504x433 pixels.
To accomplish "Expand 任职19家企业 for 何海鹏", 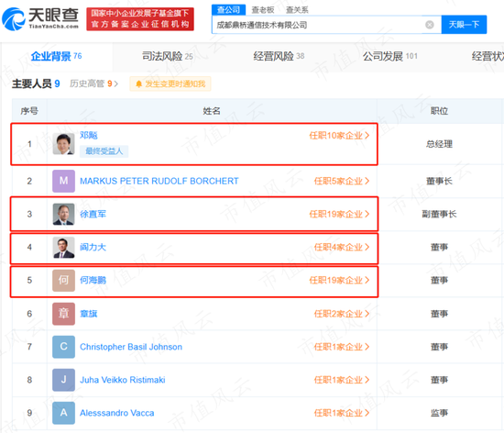I will 339,280.
